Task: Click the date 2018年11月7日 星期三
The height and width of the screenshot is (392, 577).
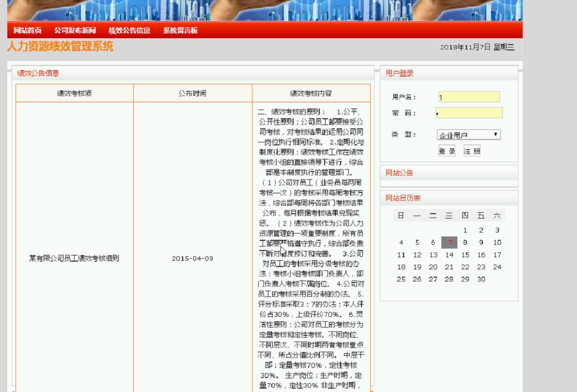Action: (x=477, y=47)
